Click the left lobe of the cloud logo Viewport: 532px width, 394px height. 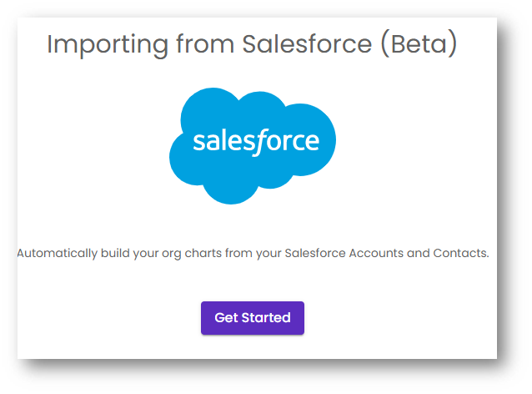click(x=183, y=154)
